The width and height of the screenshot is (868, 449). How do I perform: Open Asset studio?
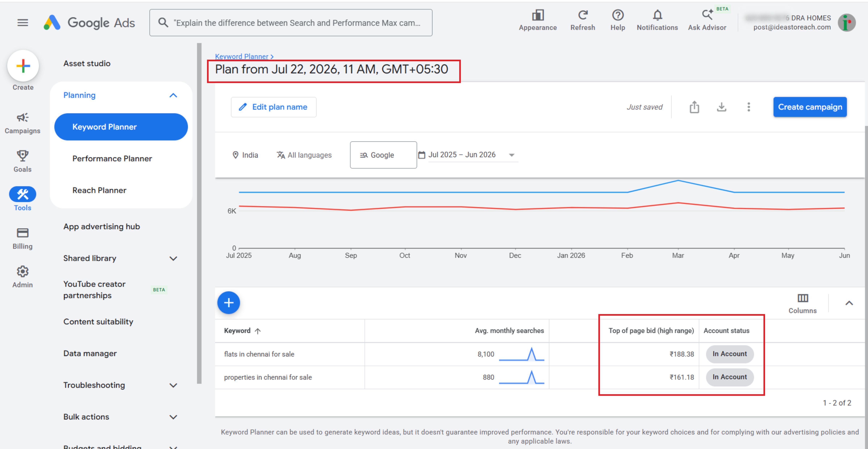[87, 63]
